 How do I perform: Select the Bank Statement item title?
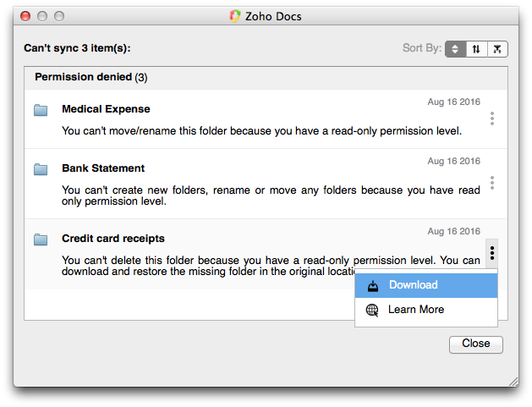103,168
